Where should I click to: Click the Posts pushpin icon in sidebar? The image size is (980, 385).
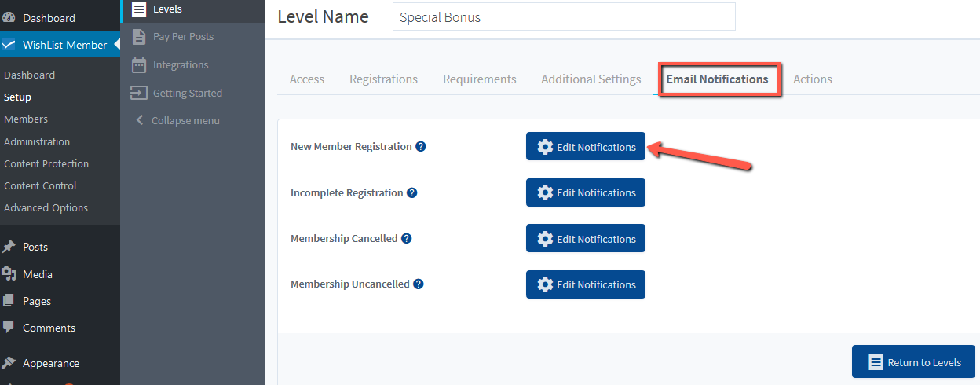9,247
